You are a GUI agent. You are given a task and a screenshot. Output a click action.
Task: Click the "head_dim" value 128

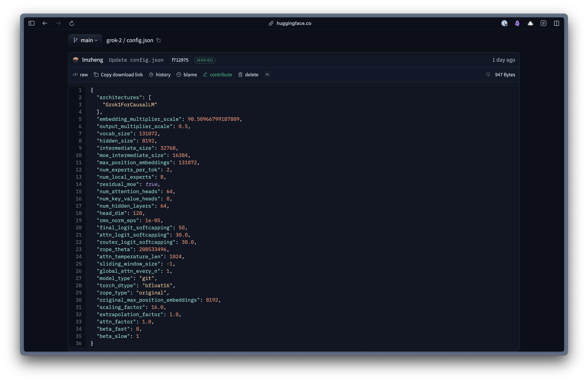(137, 213)
